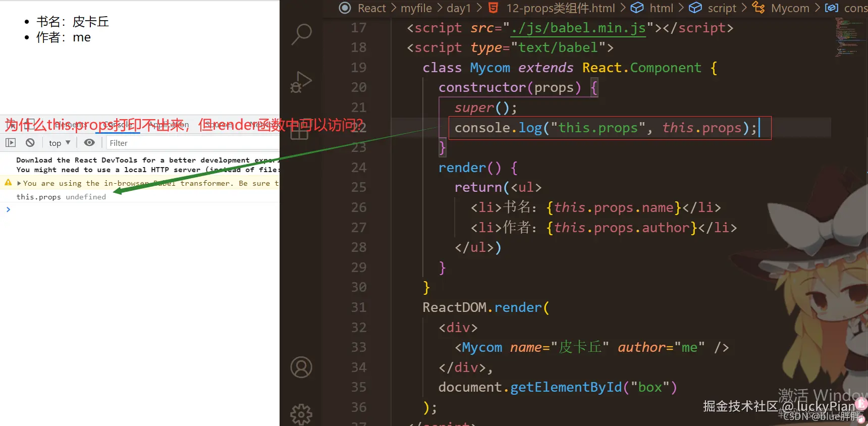Place cursor on the 'super();' line
The height and width of the screenshot is (426, 868).
point(485,108)
